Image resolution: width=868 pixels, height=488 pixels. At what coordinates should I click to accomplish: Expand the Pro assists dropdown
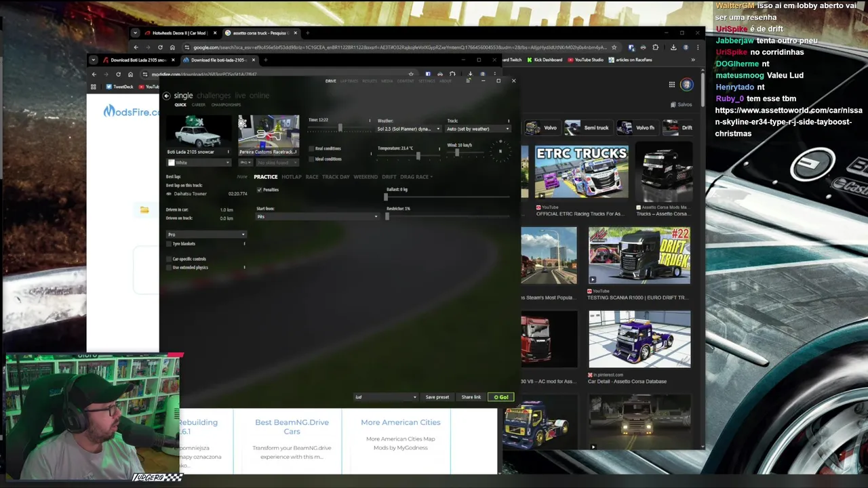click(x=206, y=235)
